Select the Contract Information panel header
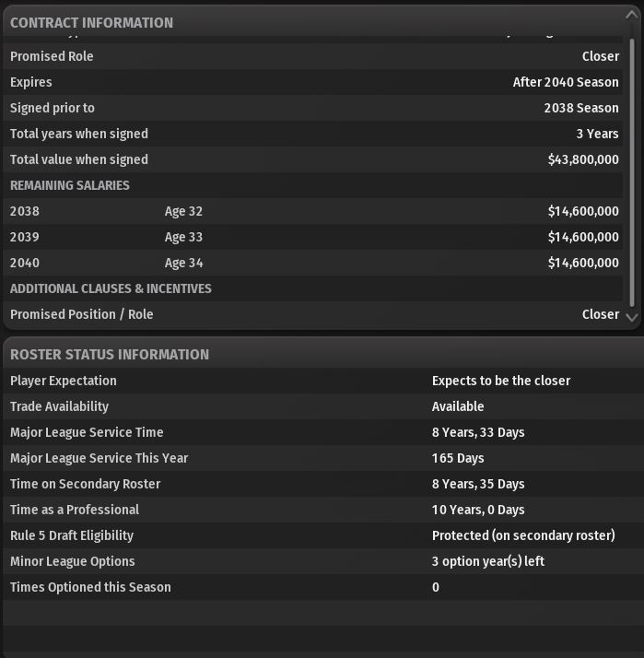This screenshot has width=644, height=658. point(91,23)
